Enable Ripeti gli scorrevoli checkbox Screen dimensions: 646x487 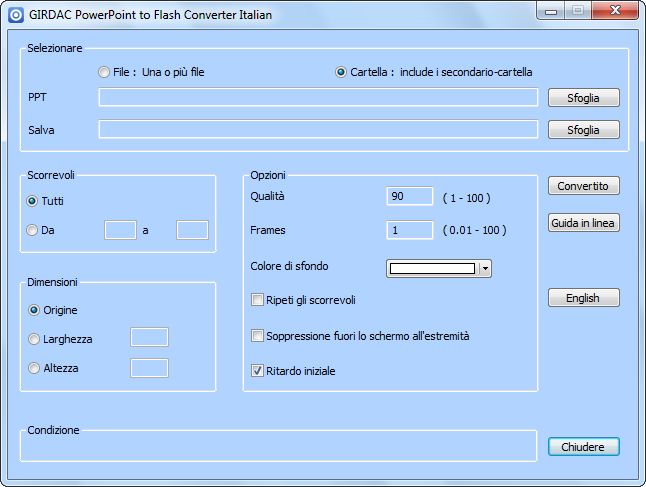(x=257, y=300)
